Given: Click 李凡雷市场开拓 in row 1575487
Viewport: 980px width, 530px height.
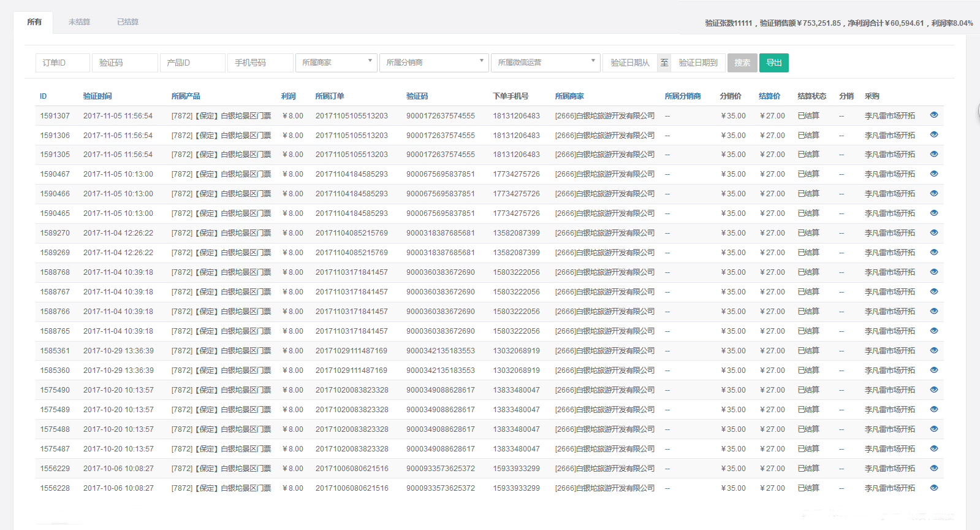Looking at the screenshot, I should tap(890, 449).
